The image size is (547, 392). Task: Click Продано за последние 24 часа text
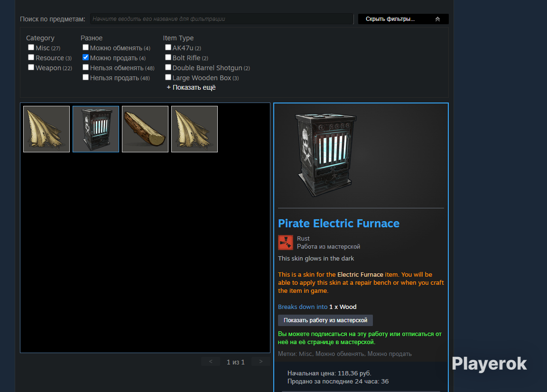coord(338,381)
